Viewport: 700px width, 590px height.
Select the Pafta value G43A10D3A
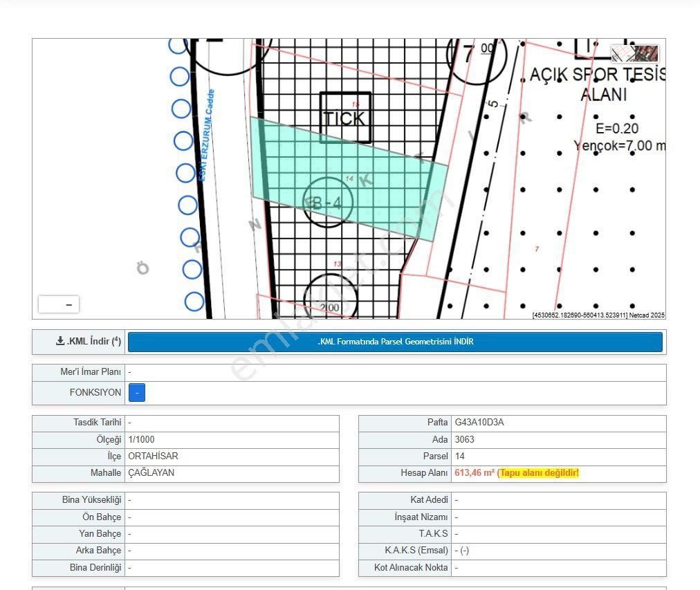[x=479, y=422]
